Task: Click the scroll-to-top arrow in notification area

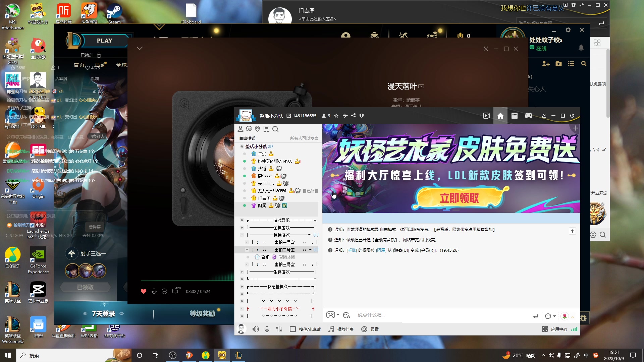Action: pyautogui.click(x=572, y=231)
